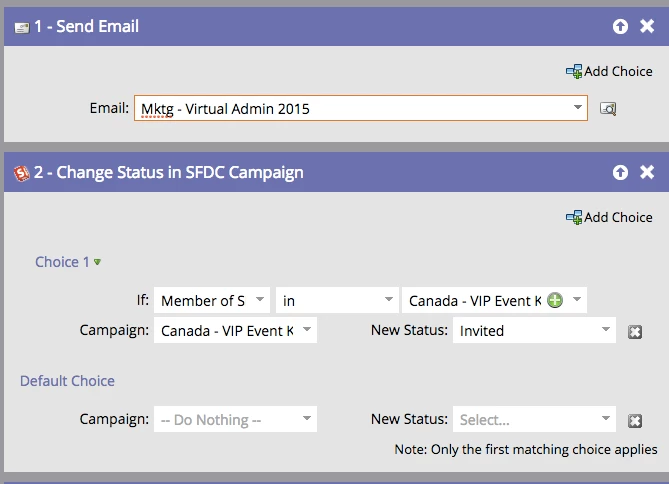
Task: Change the Invited New Status dropdown
Action: pyautogui.click(x=534, y=330)
